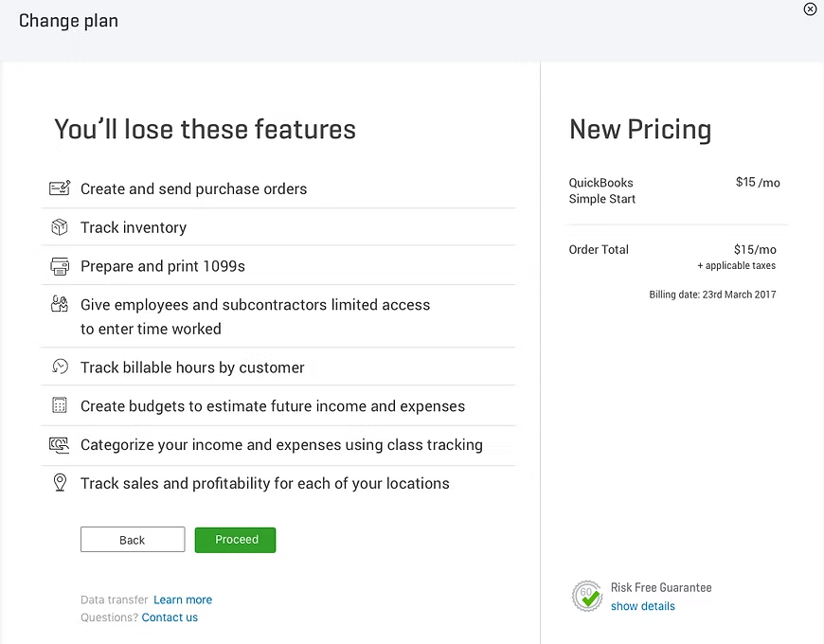Screen dimensions: 824x644
Task: Open the Contact us link
Action: 170,617
